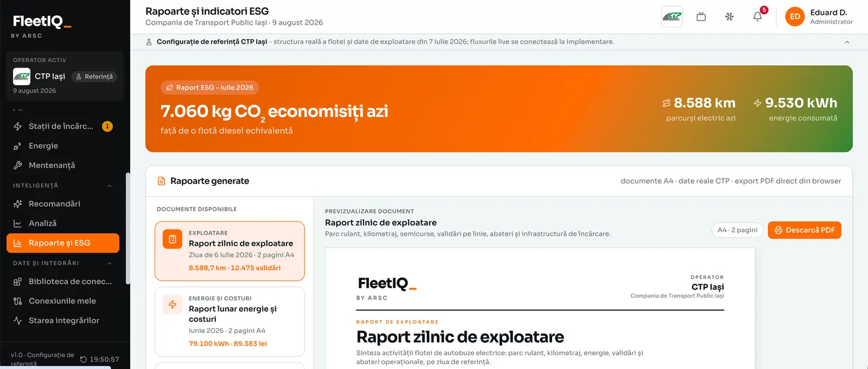Click the Referință badge in operator card
Screen dimensions: 868x369
tap(94, 77)
